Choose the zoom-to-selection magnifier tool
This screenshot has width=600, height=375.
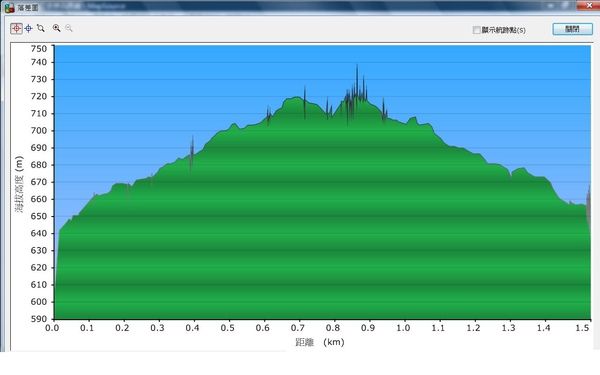[41, 28]
